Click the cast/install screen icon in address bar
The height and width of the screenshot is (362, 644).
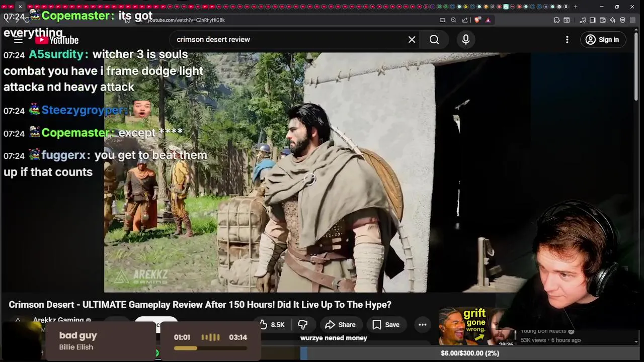tap(442, 20)
